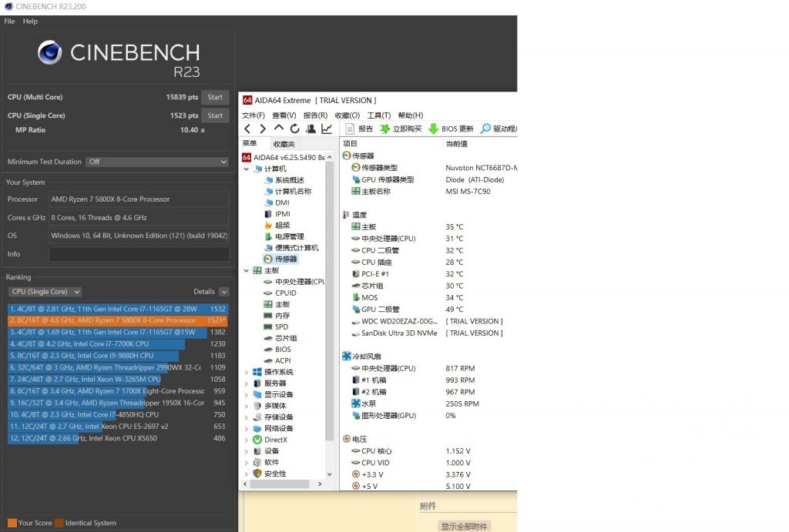
Task: Open the Minimum Test Duration dropdown
Action: [157, 162]
